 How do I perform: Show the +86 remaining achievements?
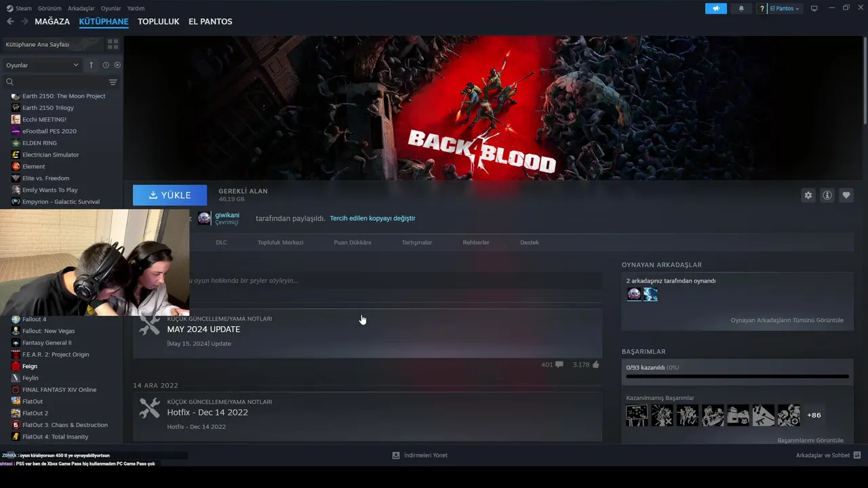[x=814, y=415]
